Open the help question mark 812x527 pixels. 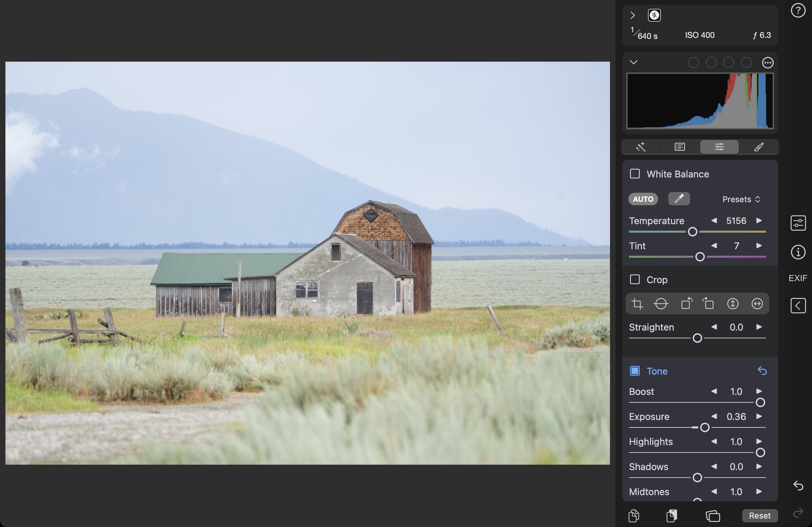coord(798,10)
